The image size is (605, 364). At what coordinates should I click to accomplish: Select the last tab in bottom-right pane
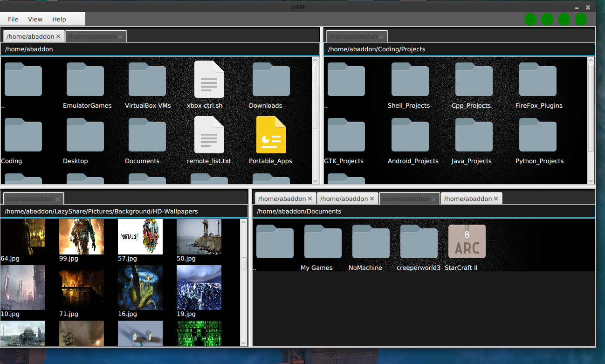click(x=467, y=199)
